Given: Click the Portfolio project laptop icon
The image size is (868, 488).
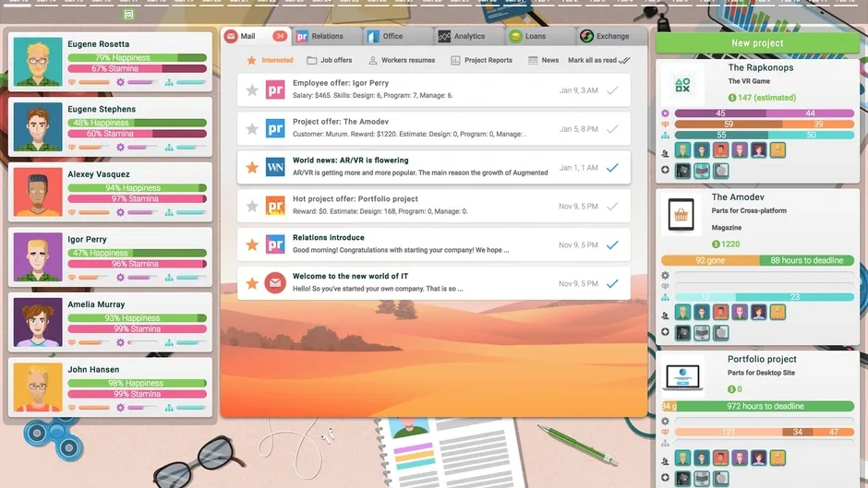Looking at the screenshot, I should pyautogui.click(x=682, y=376).
